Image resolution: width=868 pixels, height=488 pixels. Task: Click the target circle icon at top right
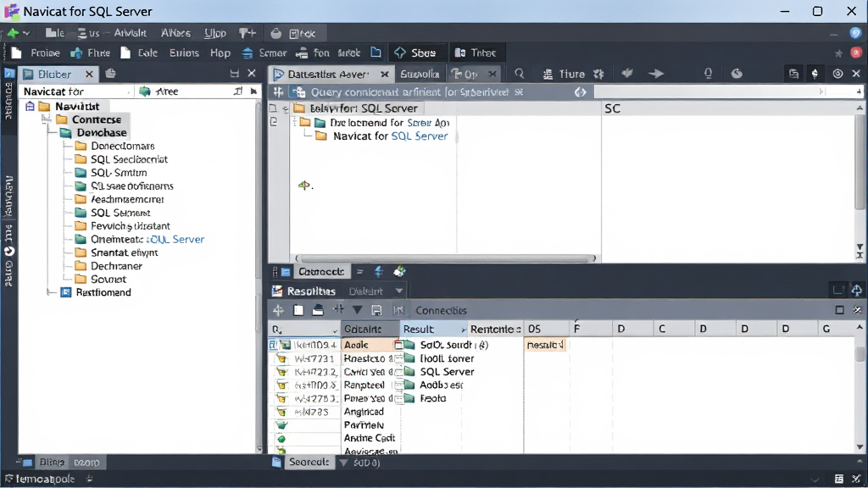pos(837,74)
